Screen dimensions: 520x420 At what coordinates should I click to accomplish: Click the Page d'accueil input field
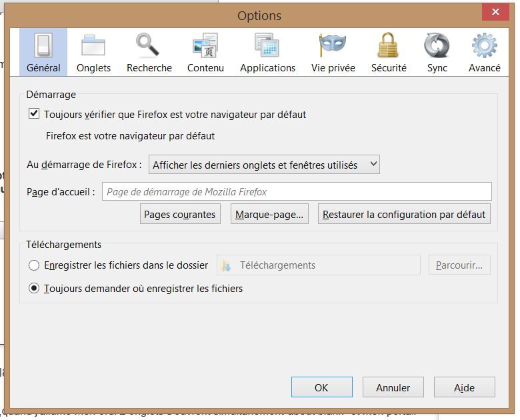tap(297, 191)
